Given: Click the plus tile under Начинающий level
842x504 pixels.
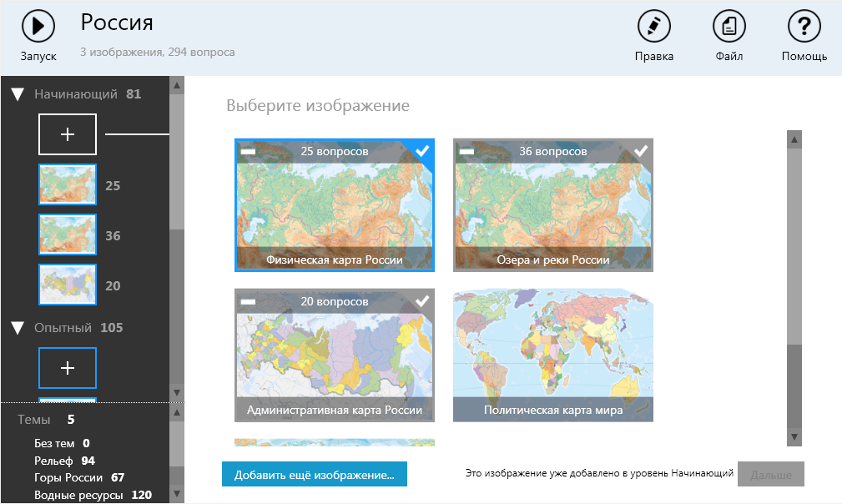Looking at the screenshot, I should 68,134.
